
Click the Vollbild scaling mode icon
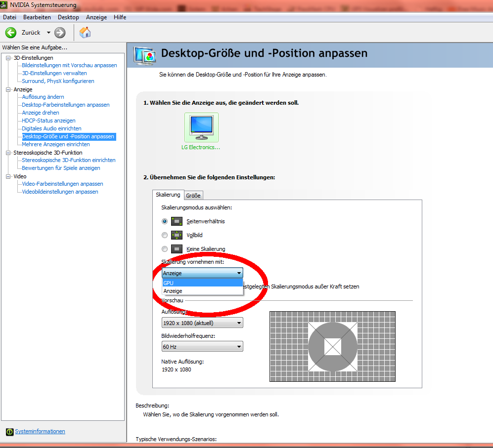[177, 235]
